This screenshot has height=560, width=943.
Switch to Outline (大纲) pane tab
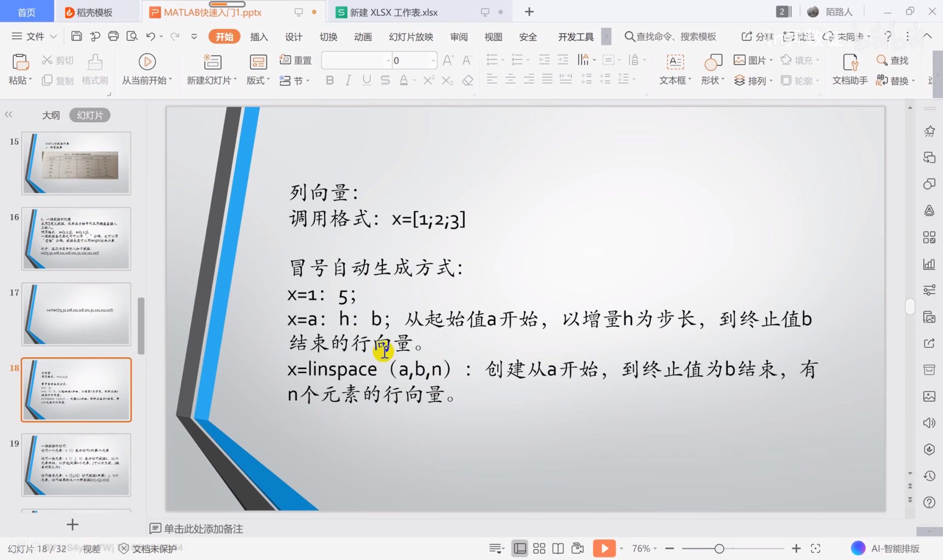[51, 115]
